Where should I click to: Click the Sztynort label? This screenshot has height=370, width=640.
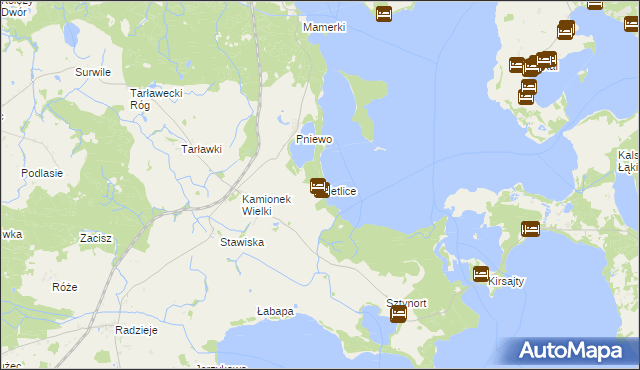(x=406, y=303)
